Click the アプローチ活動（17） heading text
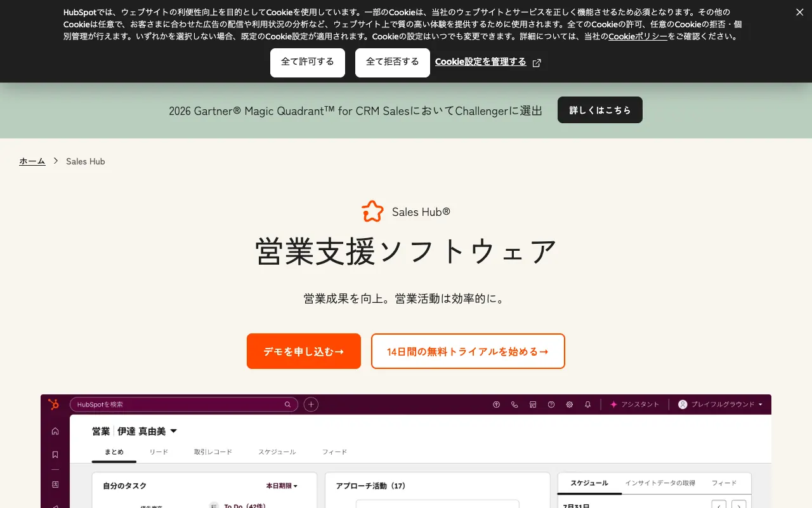This screenshot has height=508, width=812. click(370, 486)
